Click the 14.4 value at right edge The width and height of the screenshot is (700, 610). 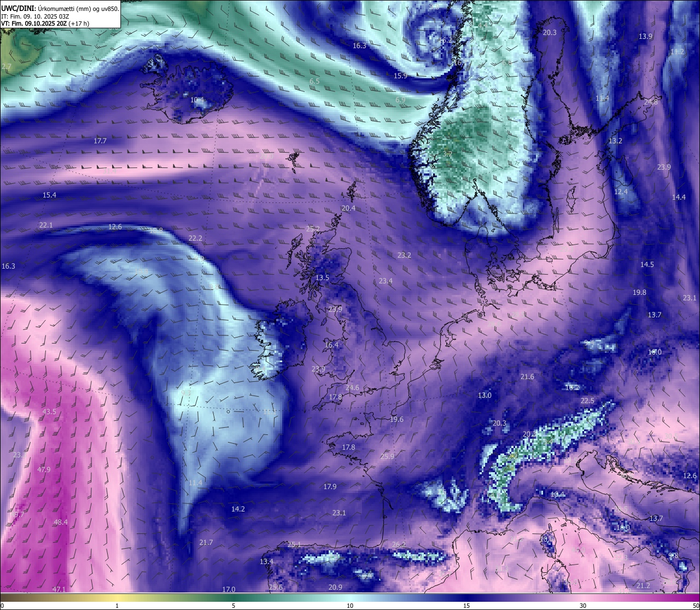[x=679, y=197]
